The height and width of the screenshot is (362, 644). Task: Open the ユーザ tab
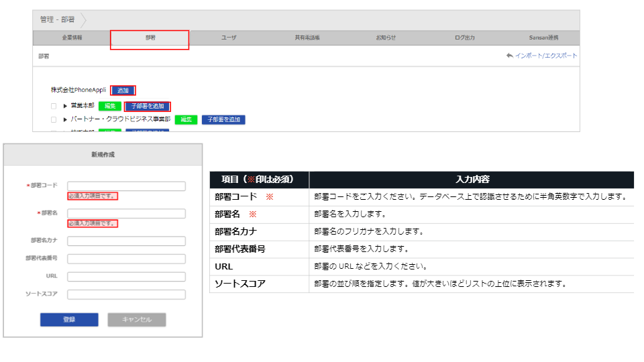click(x=229, y=38)
